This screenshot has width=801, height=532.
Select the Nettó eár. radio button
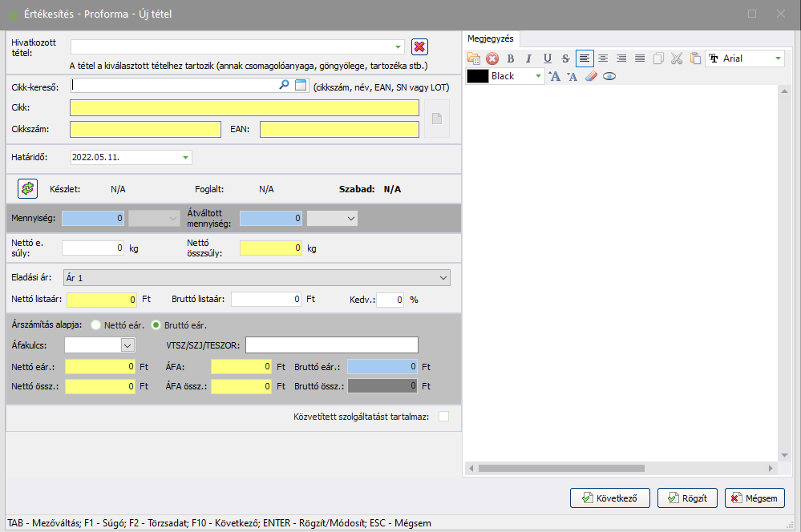(96, 325)
